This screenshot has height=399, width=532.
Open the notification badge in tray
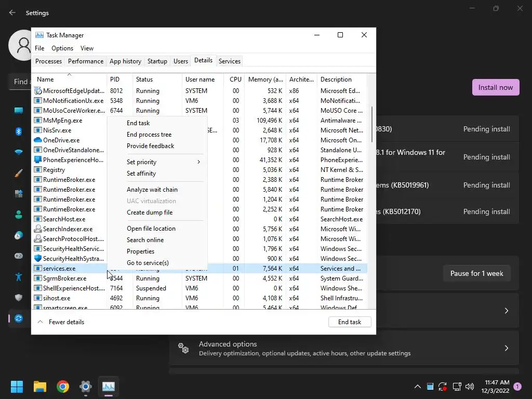click(x=517, y=387)
